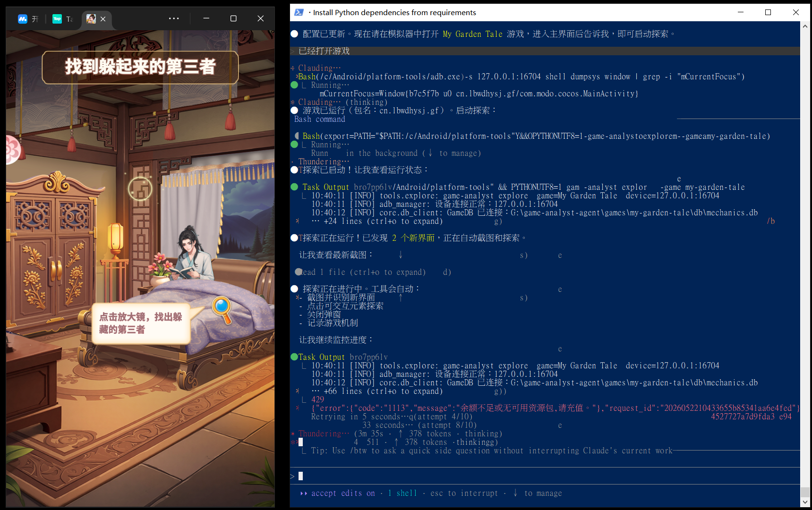Screen dimensions: 812x510
Task: Close the active game tab in emulator
Action: point(103,19)
